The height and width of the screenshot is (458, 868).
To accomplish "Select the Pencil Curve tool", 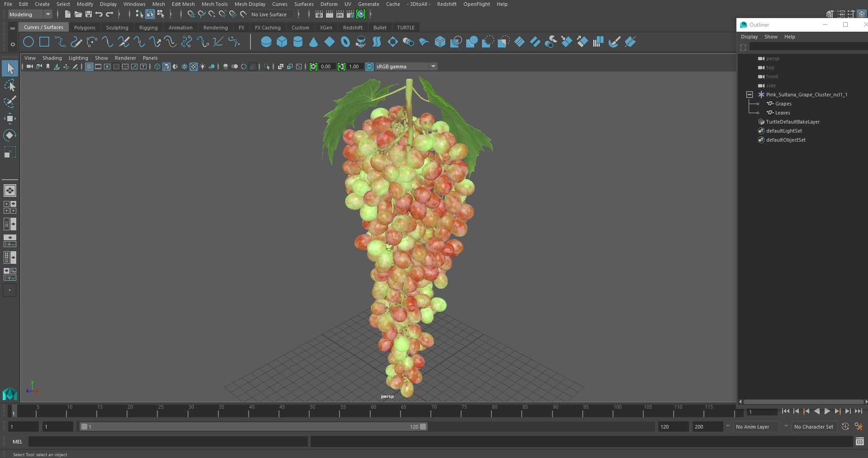I will tap(76, 42).
